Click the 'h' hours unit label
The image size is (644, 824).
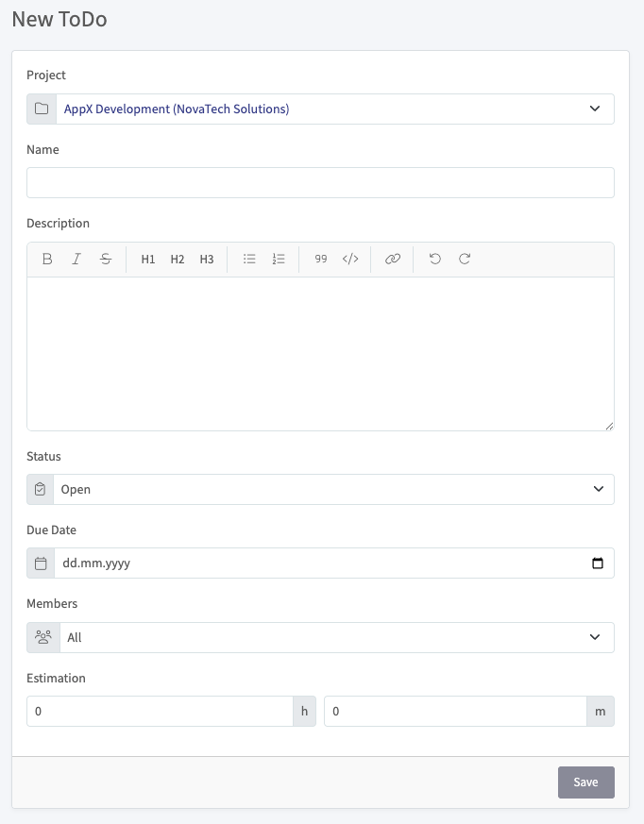(304, 712)
